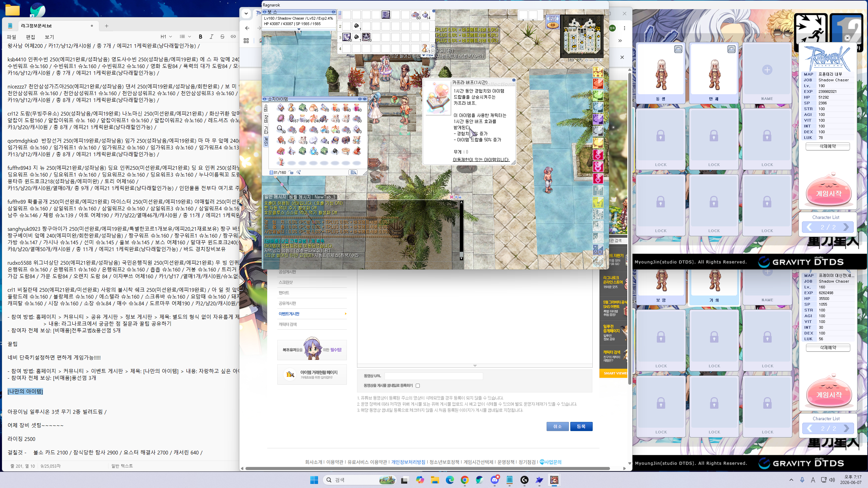Expand the basic info window down arrow
This screenshot has width=868, height=488.
pos(299,29)
